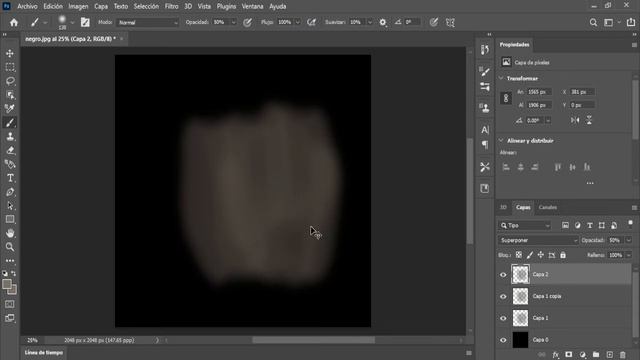Viewport: 640px width, 360px height.
Task: Hide the Capa 1 copia layer
Action: (x=503, y=296)
